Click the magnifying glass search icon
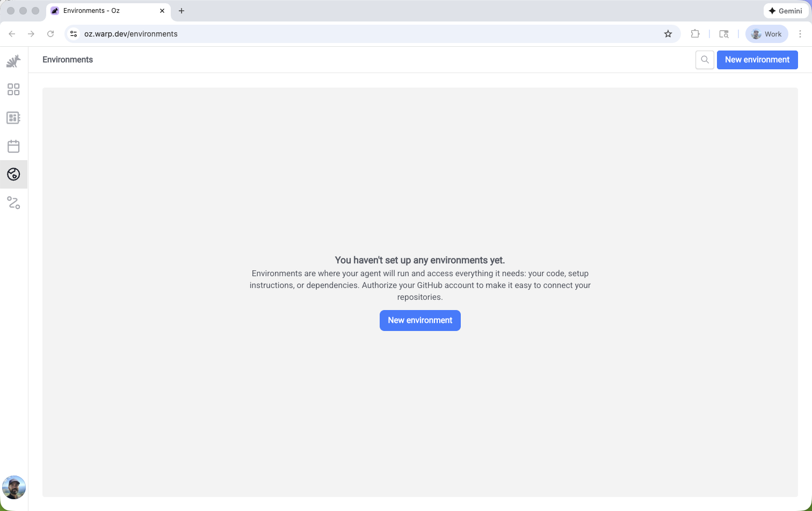Image resolution: width=812 pixels, height=511 pixels. pos(705,60)
